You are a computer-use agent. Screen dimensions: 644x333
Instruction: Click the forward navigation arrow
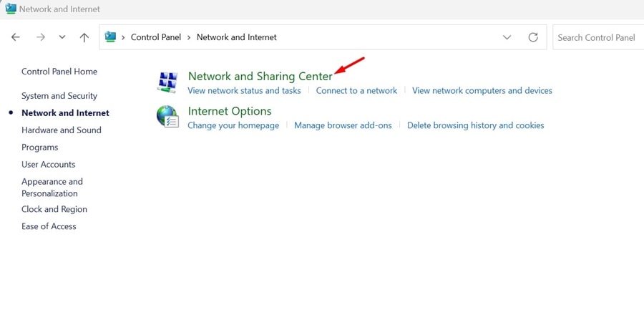(40, 37)
